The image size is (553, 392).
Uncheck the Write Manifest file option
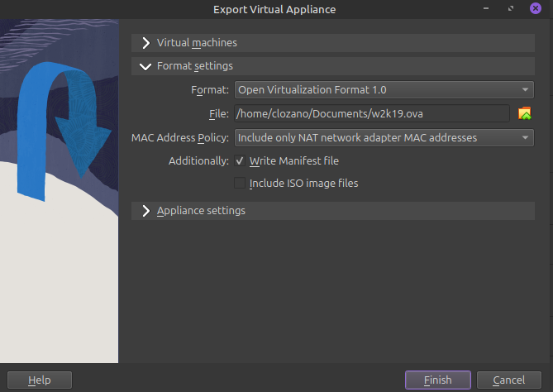click(x=240, y=160)
